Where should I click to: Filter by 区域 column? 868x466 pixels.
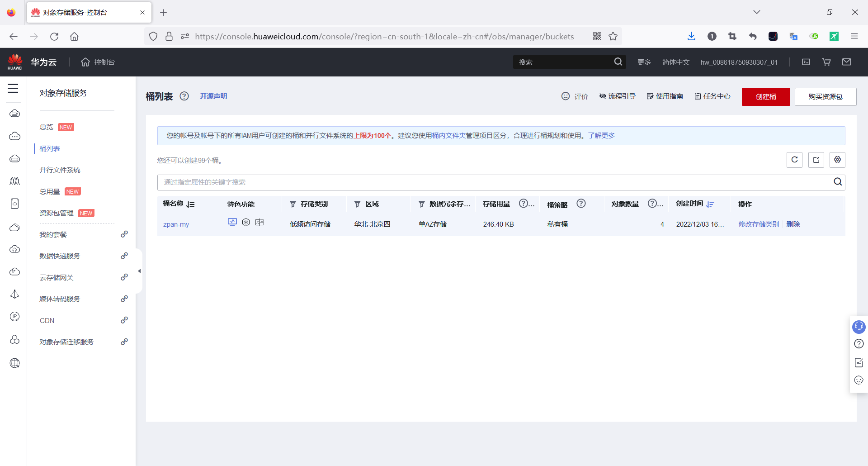(357, 204)
